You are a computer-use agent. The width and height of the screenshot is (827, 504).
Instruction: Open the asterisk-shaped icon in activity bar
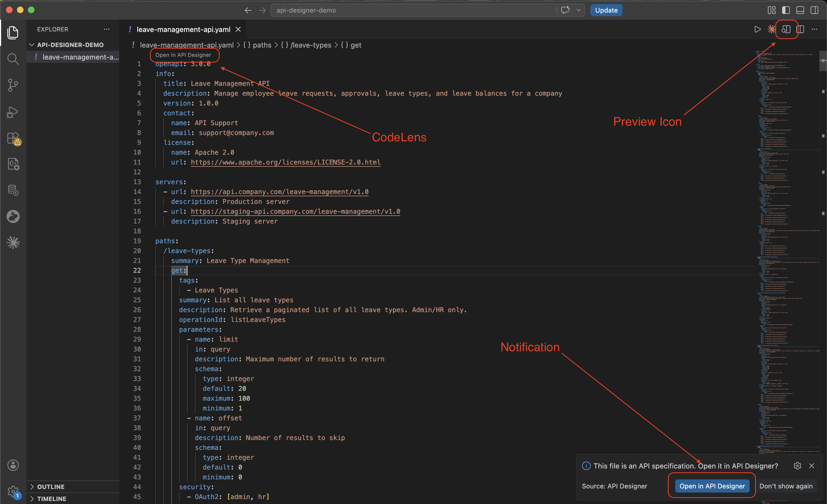pos(13,242)
